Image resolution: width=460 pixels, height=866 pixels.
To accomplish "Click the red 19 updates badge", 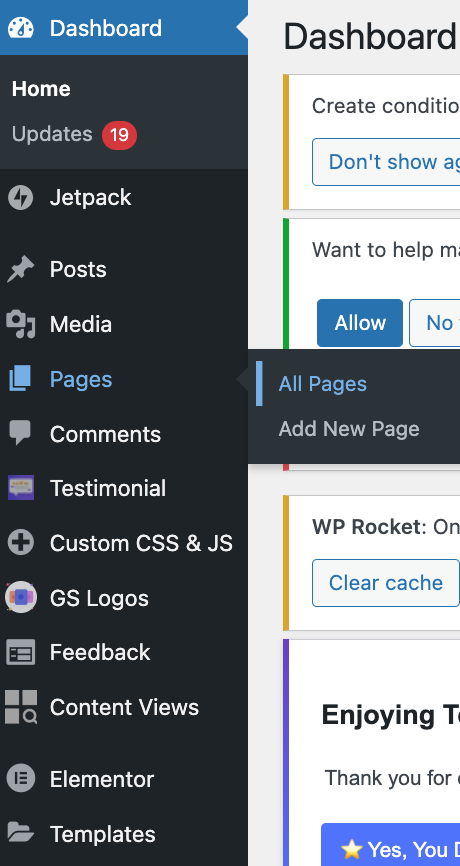I will (119, 135).
